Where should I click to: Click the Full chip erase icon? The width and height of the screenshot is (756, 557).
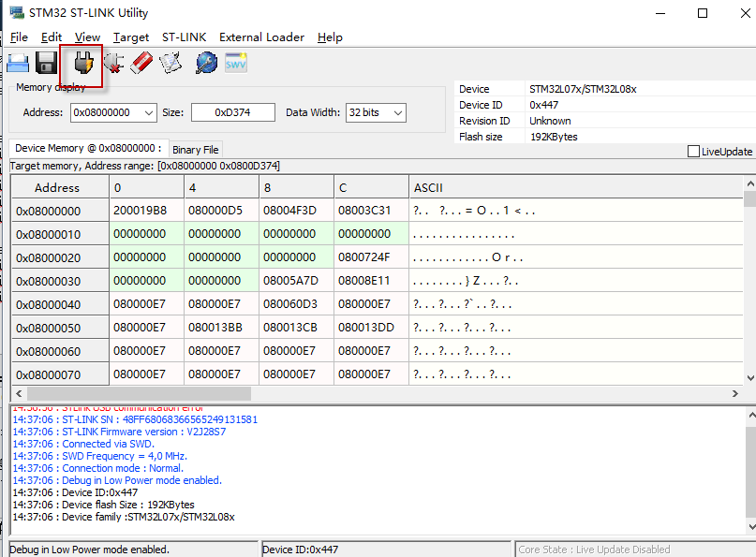pyautogui.click(x=141, y=63)
